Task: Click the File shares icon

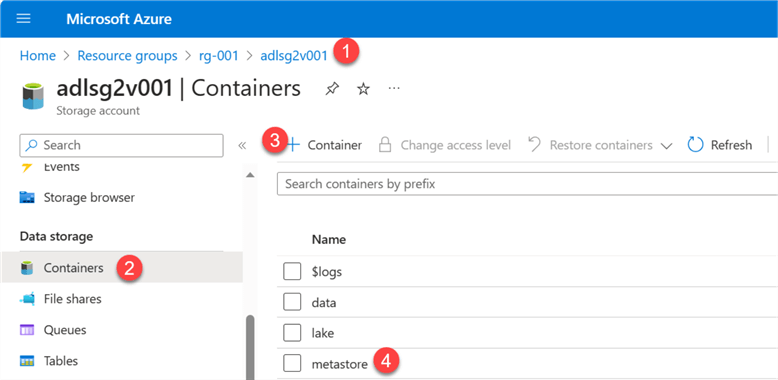Action: [x=27, y=299]
